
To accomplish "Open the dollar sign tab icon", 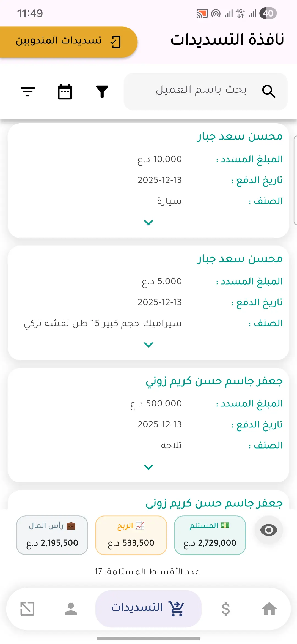I will tap(226, 608).
